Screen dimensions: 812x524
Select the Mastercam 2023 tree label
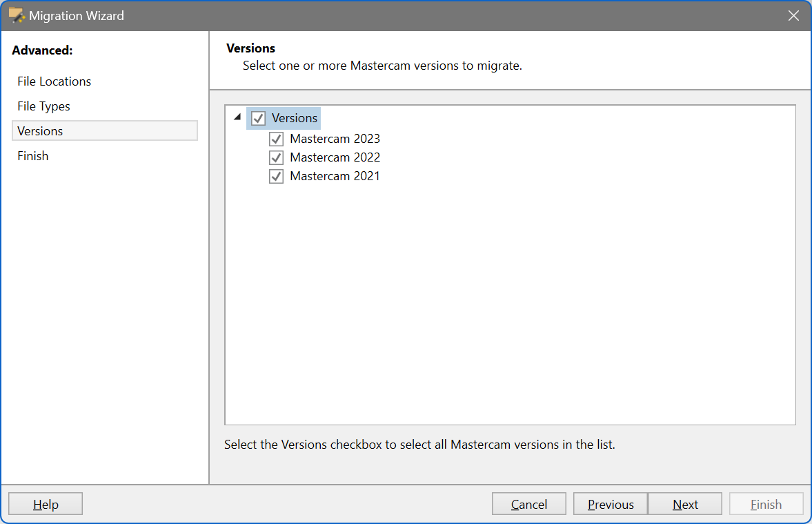tap(335, 139)
